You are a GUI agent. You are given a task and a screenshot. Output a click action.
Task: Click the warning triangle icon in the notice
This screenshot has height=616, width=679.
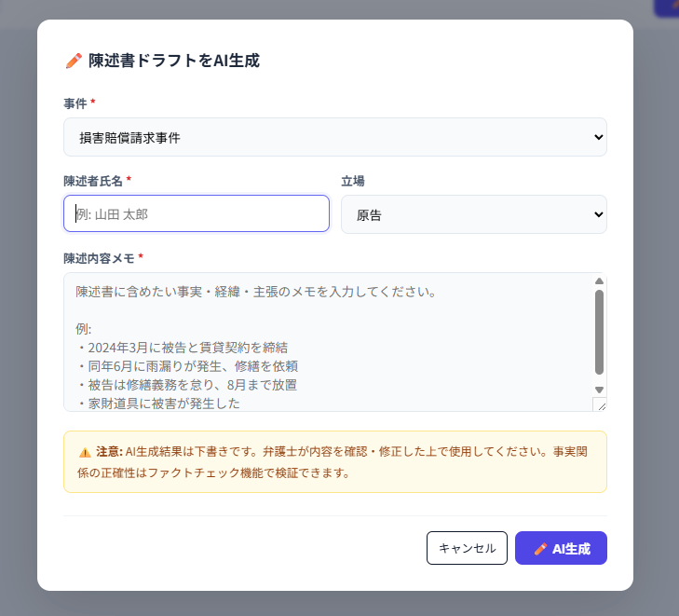click(x=85, y=452)
